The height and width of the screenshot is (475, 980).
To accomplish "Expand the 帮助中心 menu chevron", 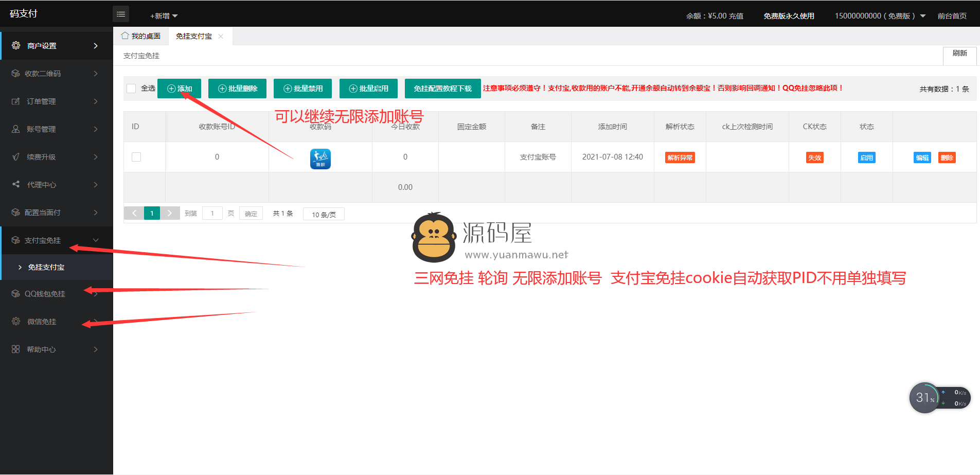I will (x=96, y=349).
